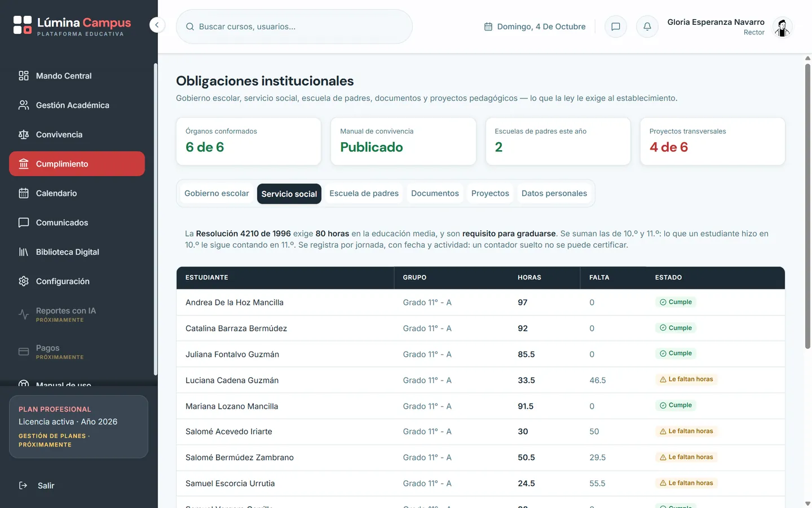Click the Proyectos transversales card

(713, 141)
